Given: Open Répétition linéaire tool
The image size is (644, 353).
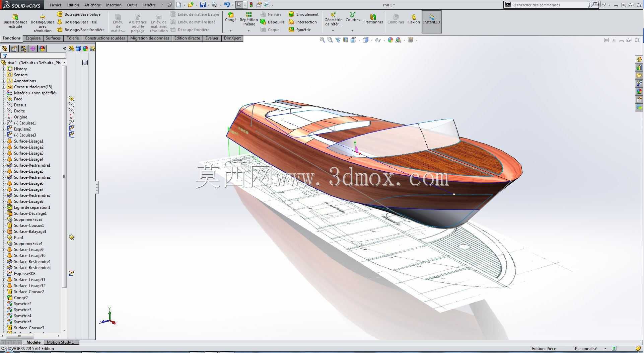Looking at the screenshot, I should [248, 19].
